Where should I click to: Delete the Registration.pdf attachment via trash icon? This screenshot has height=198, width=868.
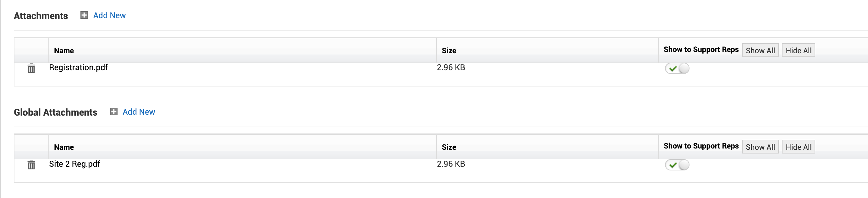[31, 68]
